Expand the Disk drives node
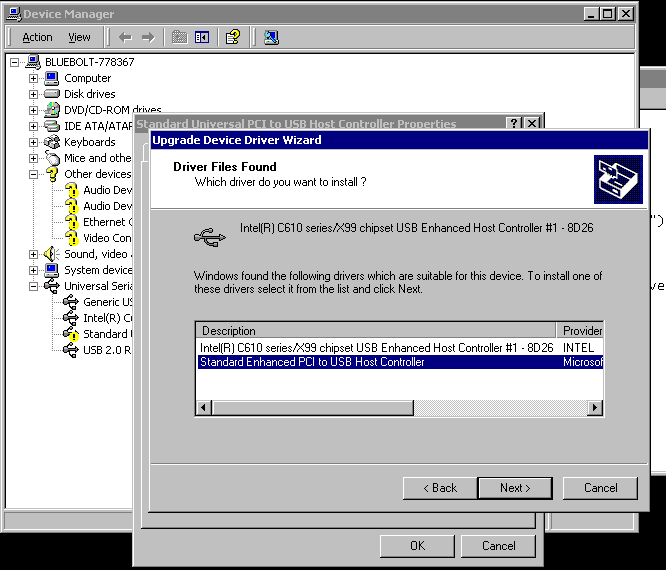 tap(33, 94)
